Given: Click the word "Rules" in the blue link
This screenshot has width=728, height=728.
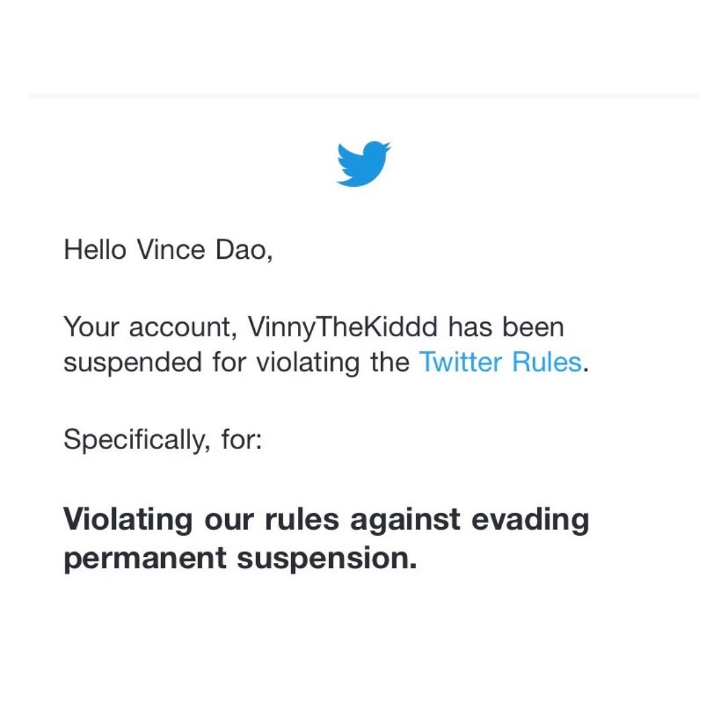Looking at the screenshot, I should [546, 363].
